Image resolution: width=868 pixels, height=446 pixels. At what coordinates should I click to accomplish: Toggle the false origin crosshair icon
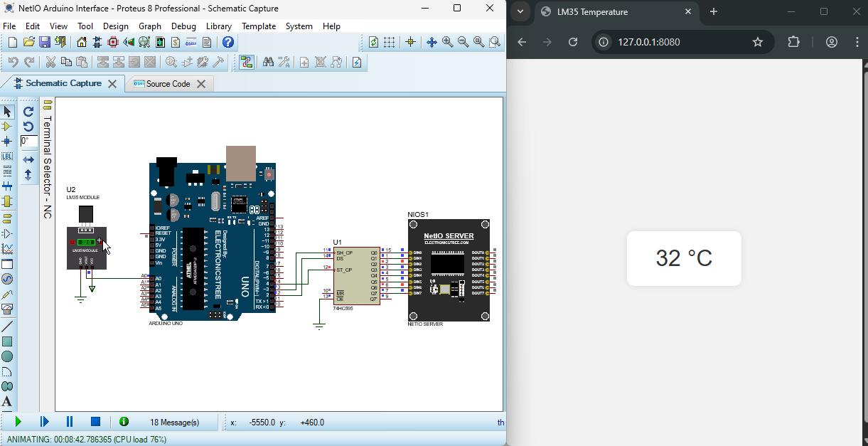pyautogui.click(x=410, y=43)
